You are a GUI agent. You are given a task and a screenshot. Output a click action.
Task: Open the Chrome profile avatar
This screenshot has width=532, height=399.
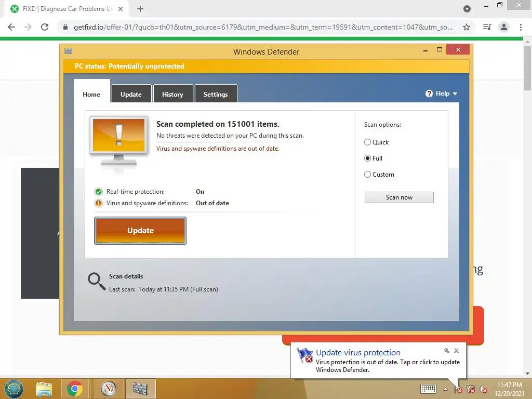point(504,27)
